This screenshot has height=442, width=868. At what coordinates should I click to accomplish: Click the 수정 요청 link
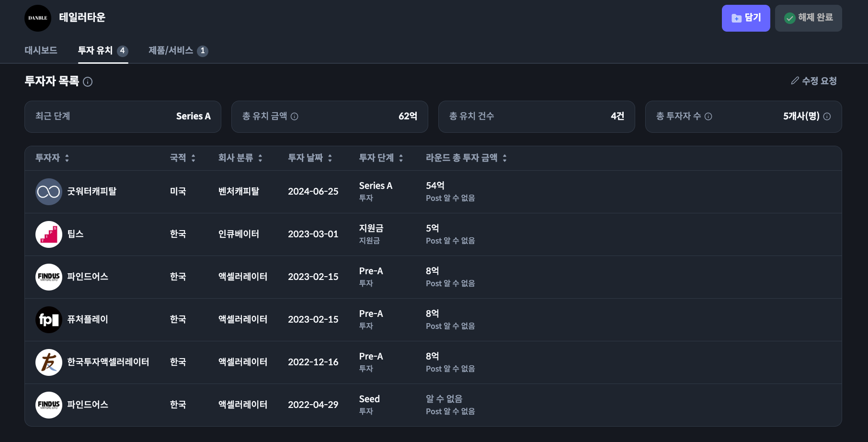click(x=814, y=81)
